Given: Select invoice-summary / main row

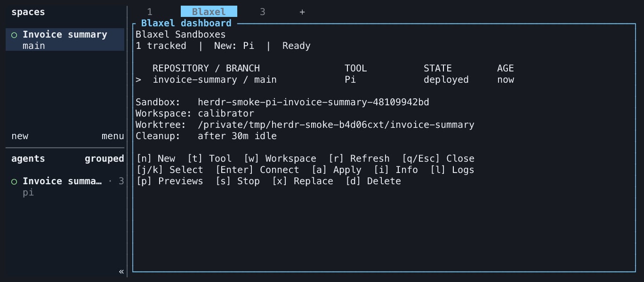Looking at the screenshot, I should click(325, 80).
